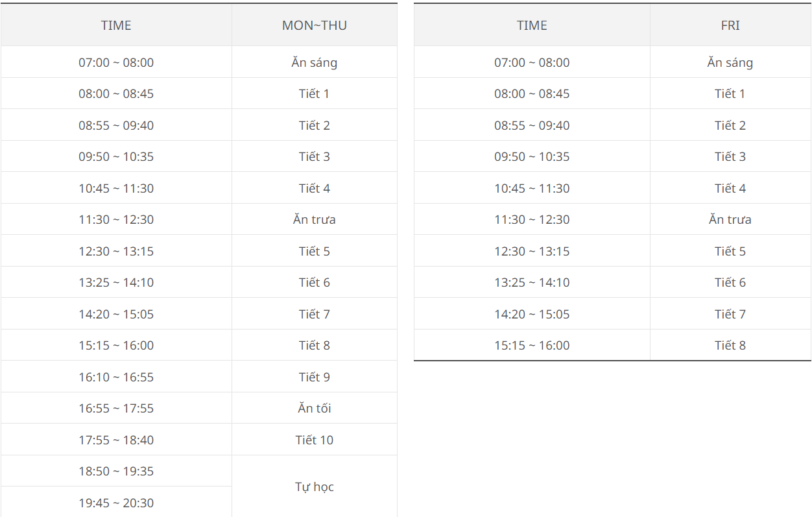Click Tiết 8 in the FRI table
Viewport: 812px width, 517px height.
tap(730, 345)
